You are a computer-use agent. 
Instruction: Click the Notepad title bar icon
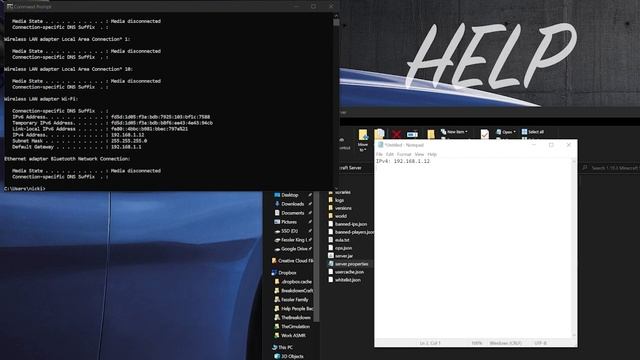pos(380,145)
